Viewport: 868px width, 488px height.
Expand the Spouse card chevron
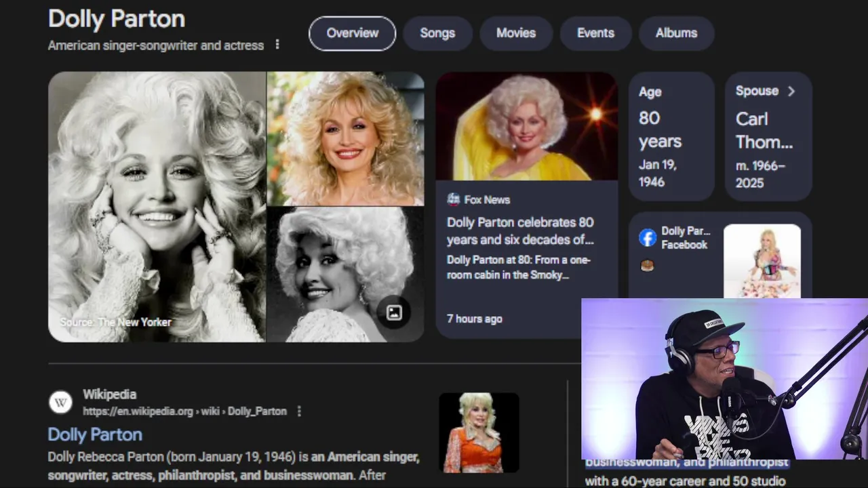pyautogui.click(x=791, y=91)
